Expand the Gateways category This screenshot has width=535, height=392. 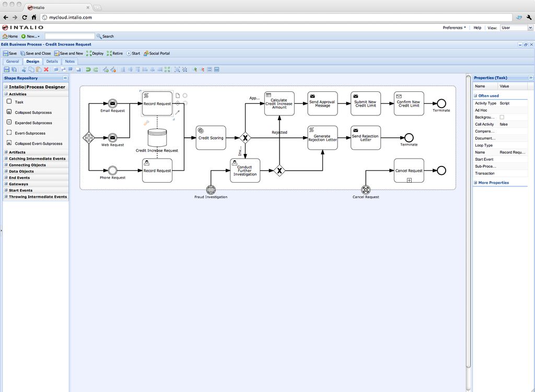point(6,184)
